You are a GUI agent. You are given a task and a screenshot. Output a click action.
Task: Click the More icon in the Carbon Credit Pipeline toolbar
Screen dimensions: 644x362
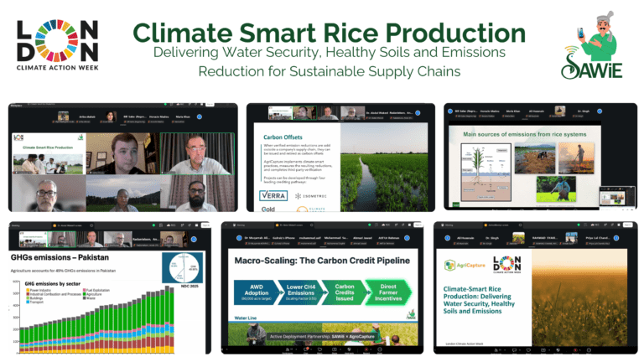click(x=380, y=350)
